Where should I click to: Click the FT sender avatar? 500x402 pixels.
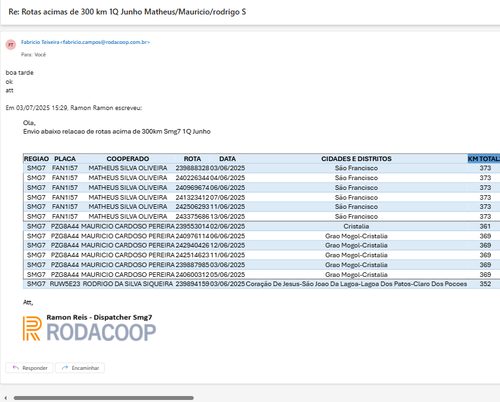coord(11,44)
